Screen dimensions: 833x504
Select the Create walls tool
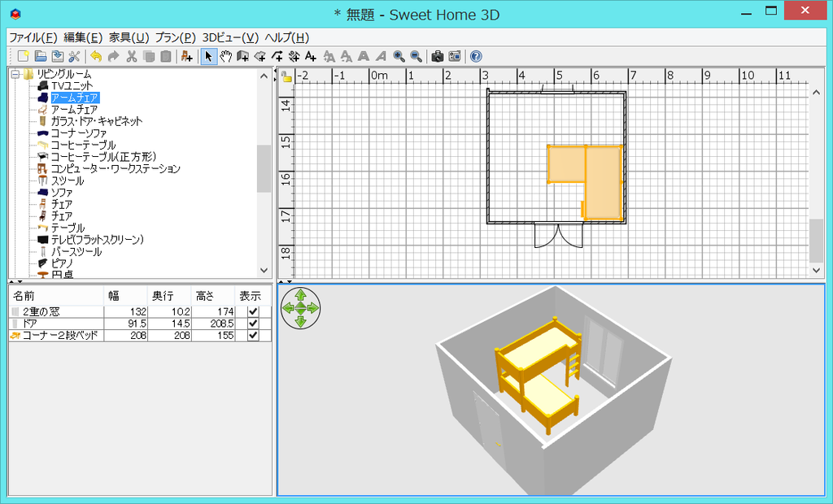(x=242, y=56)
